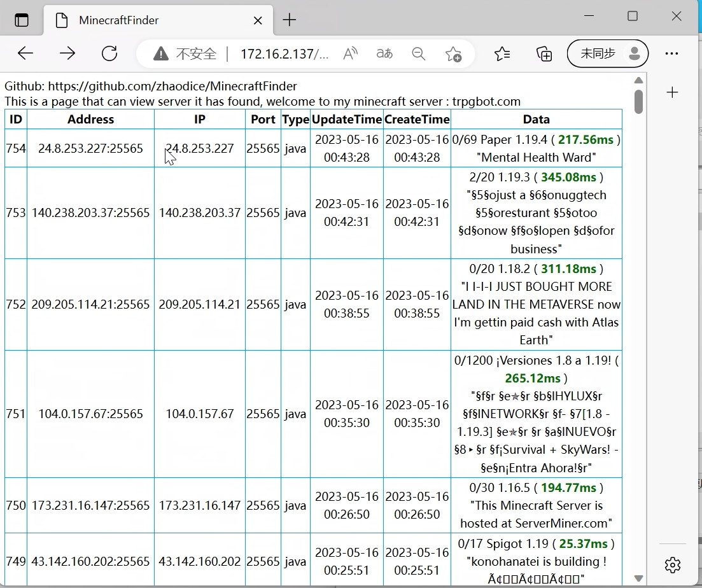The image size is (702, 588).
Task: Click the Port column header
Action: pos(263,120)
